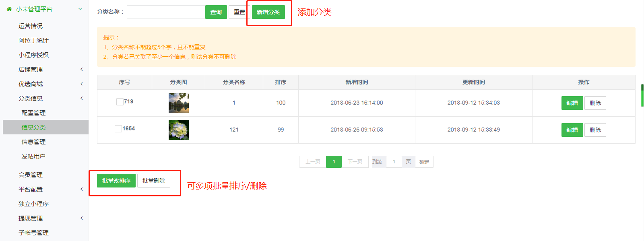Open the flower thumbnail for category 1654
644x241 pixels.
point(178,130)
